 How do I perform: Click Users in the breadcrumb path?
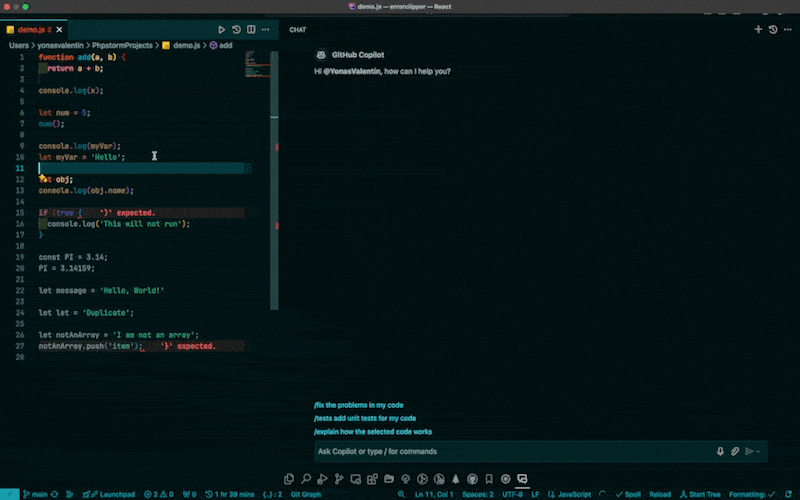coord(18,45)
